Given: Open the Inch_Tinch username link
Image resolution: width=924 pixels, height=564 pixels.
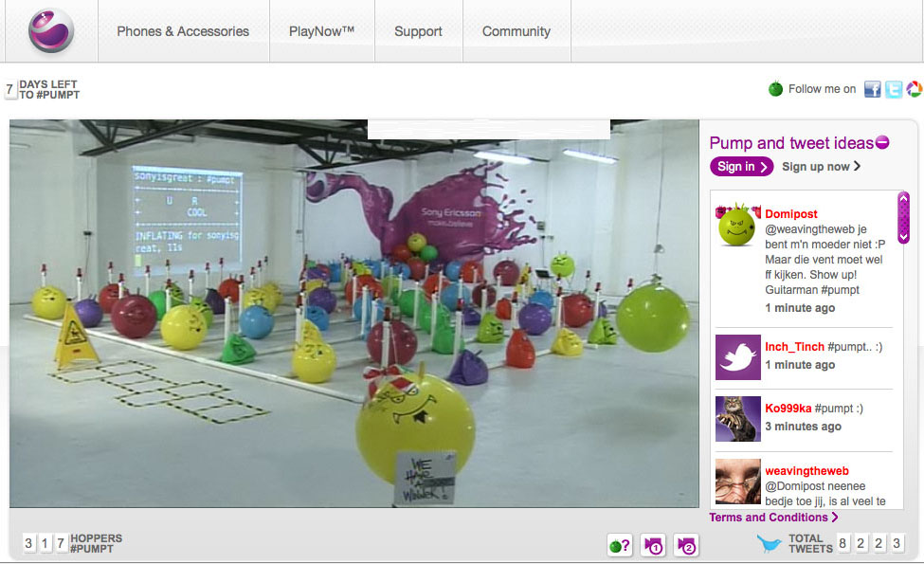Looking at the screenshot, I should click(794, 347).
